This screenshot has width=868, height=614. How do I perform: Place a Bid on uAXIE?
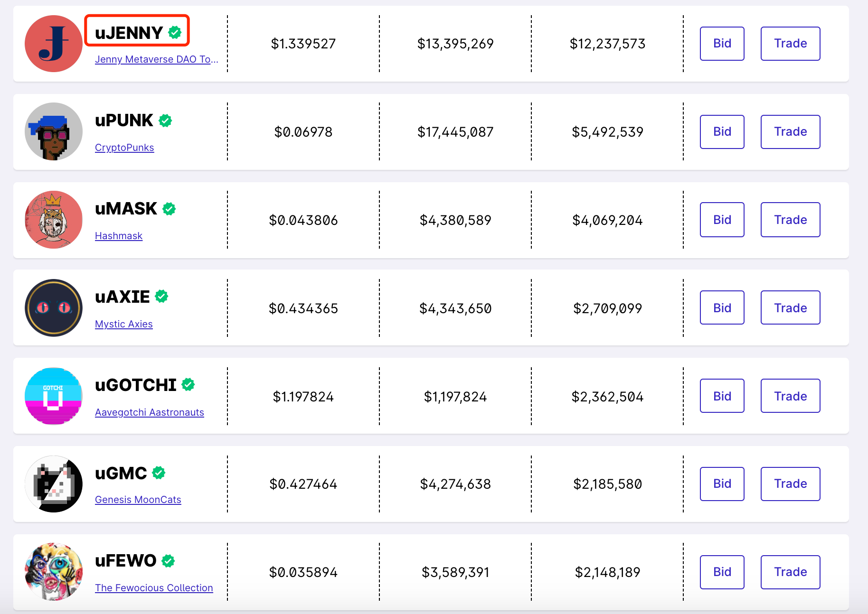722,308
